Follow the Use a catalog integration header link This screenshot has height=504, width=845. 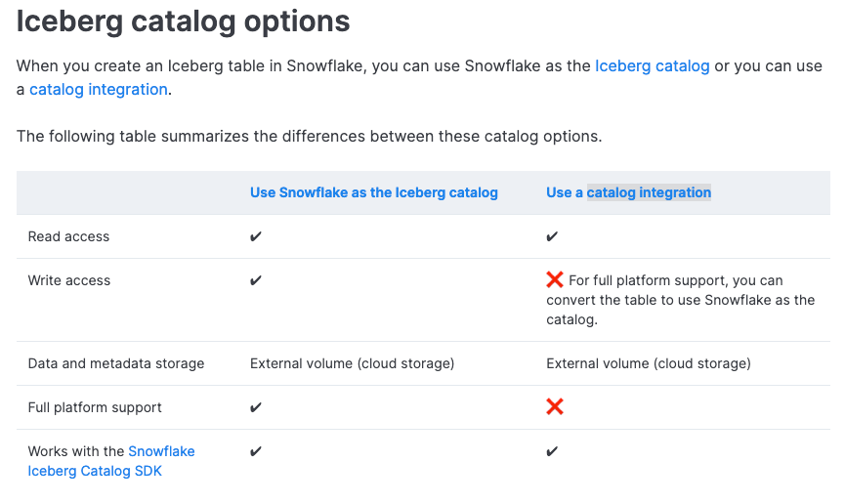(x=628, y=192)
